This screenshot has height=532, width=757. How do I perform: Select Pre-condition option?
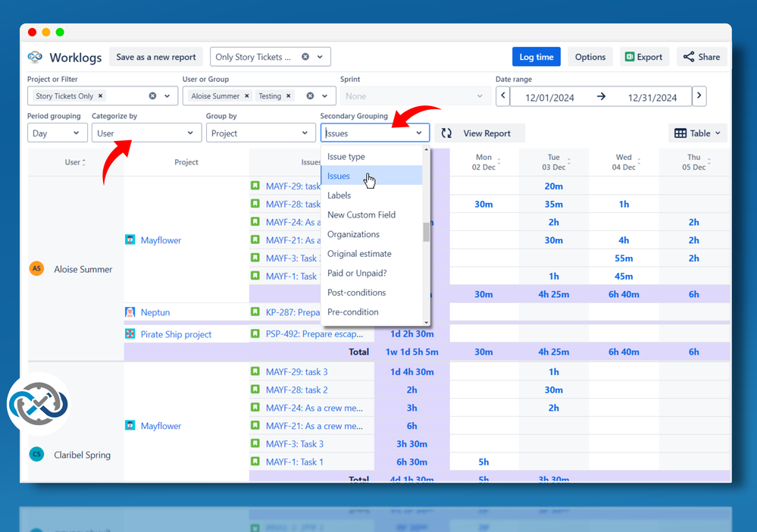(x=372, y=312)
